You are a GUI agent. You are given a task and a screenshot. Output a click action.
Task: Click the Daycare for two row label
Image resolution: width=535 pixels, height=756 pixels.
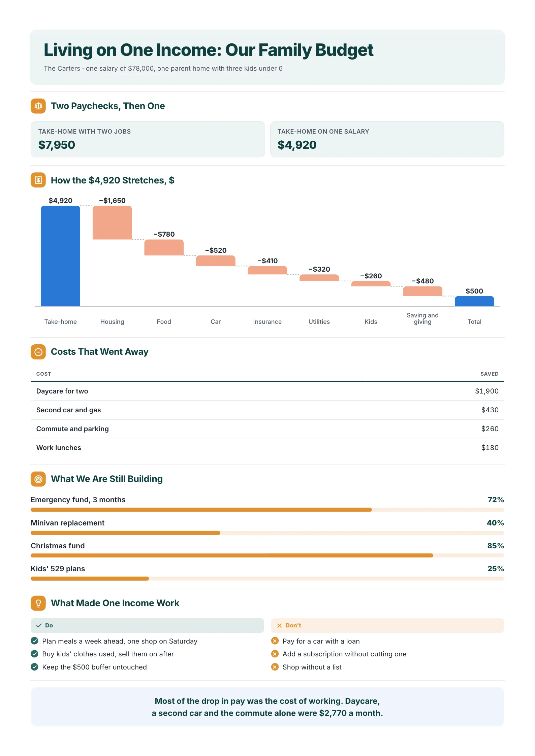tap(62, 391)
